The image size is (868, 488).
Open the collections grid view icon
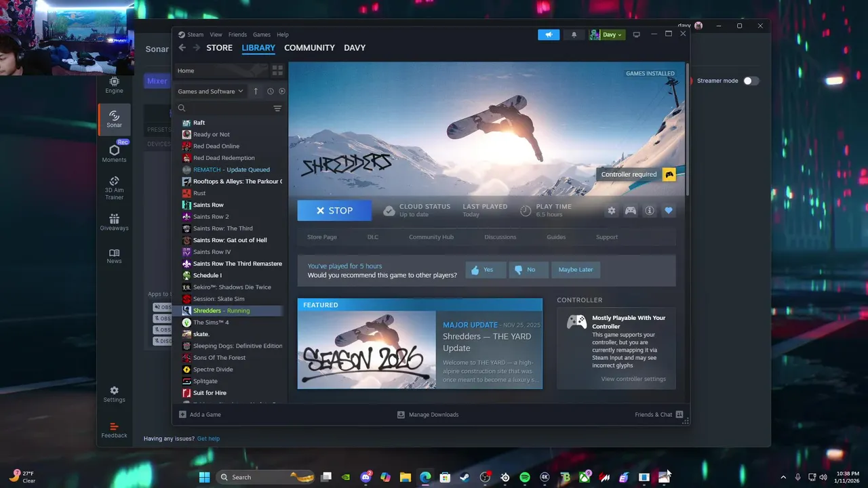point(277,70)
